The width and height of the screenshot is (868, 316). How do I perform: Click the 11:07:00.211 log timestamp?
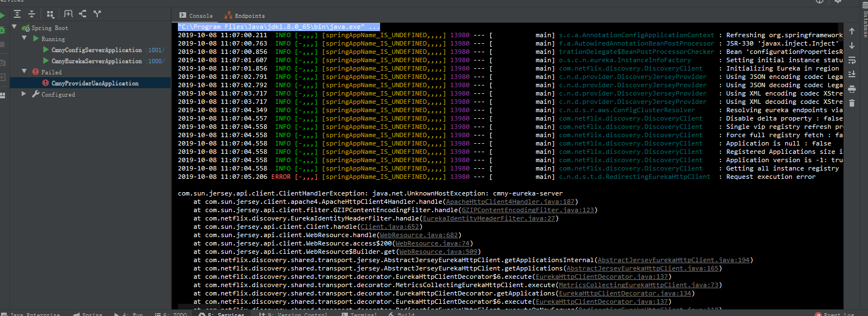click(x=222, y=35)
